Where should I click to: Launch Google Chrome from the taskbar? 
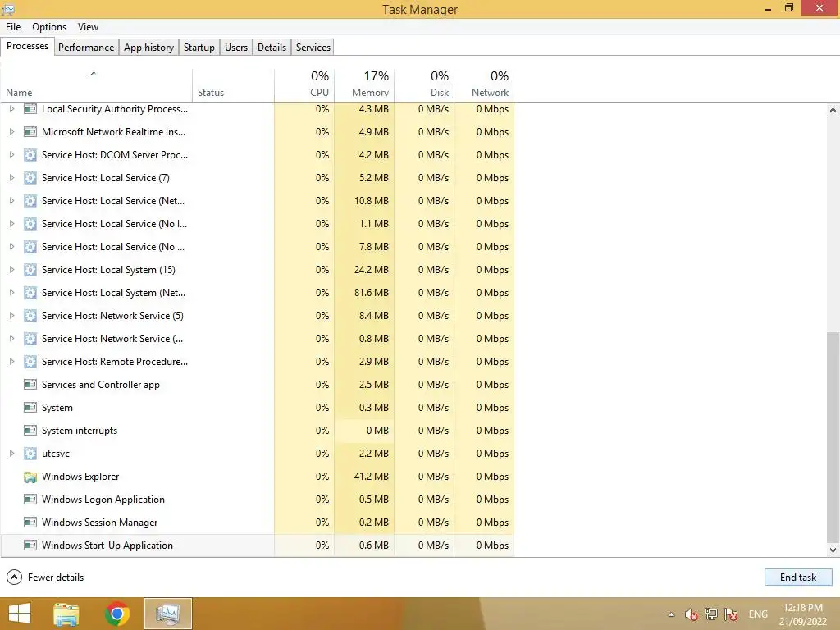117,614
